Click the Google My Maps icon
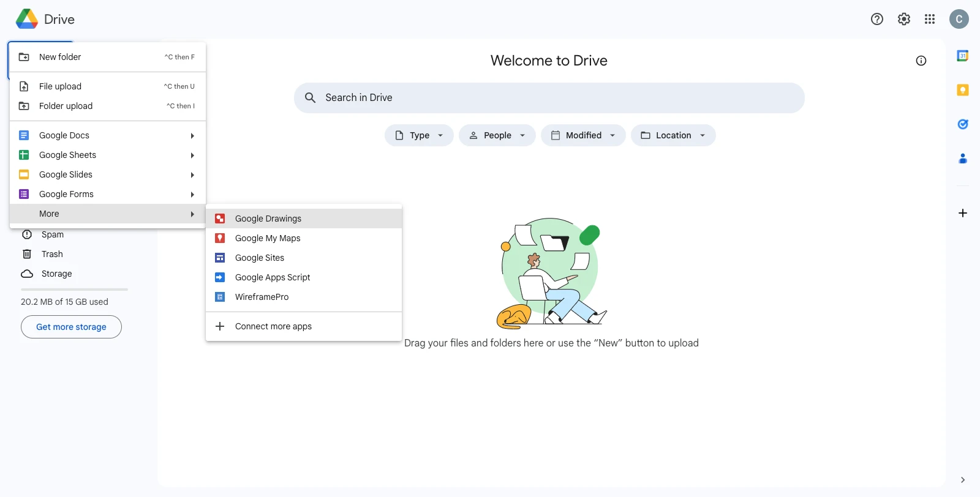The width and height of the screenshot is (980, 497). tap(220, 238)
